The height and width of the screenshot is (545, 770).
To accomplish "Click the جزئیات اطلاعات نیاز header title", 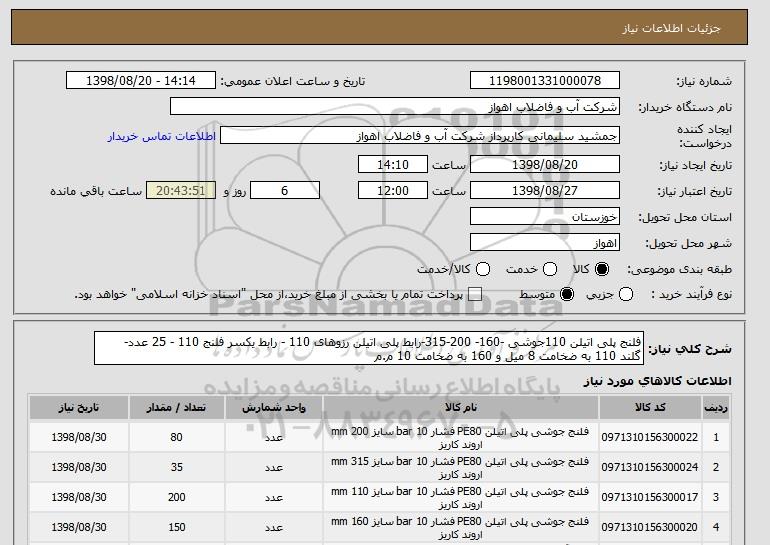I will pos(671,28).
